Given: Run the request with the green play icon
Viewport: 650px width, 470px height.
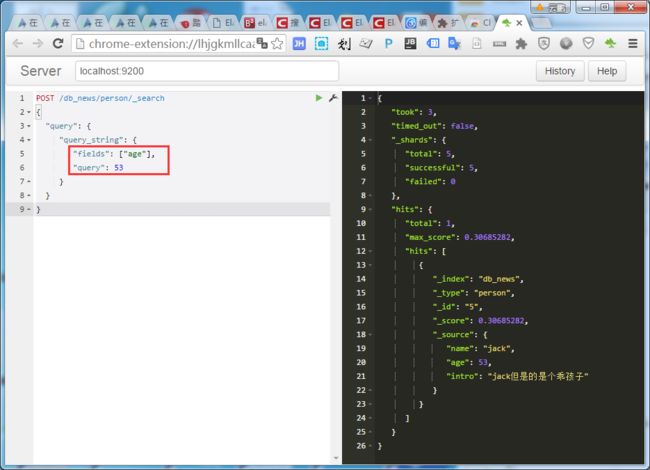Looking at the screenshot, I should pyautogui.click(x=318, y=98).
